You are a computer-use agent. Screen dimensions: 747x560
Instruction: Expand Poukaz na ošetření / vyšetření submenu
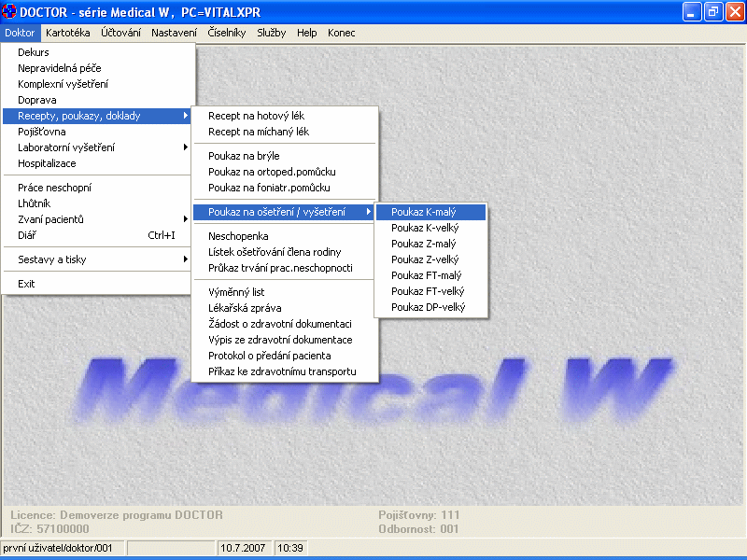click(285, 212)
